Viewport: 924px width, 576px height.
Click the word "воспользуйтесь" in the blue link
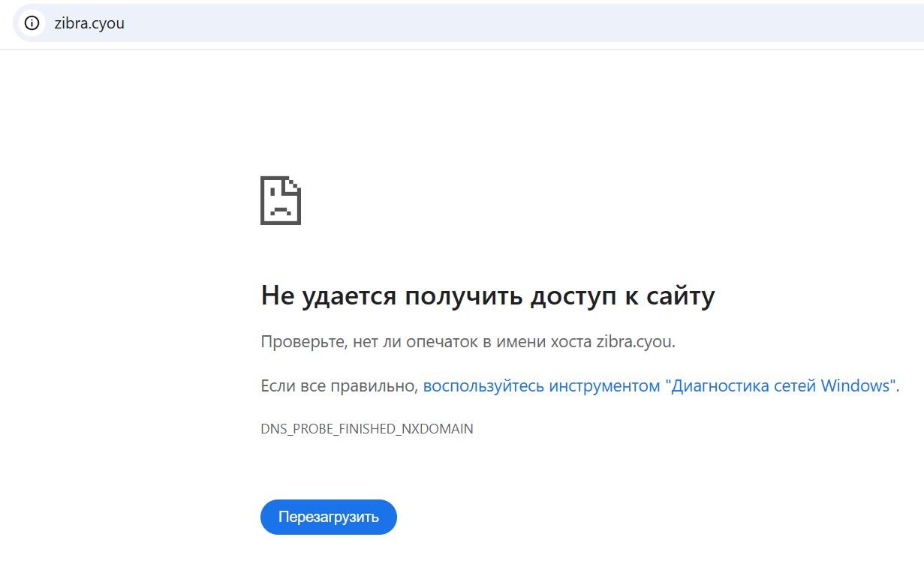click(x=484, y=386)
